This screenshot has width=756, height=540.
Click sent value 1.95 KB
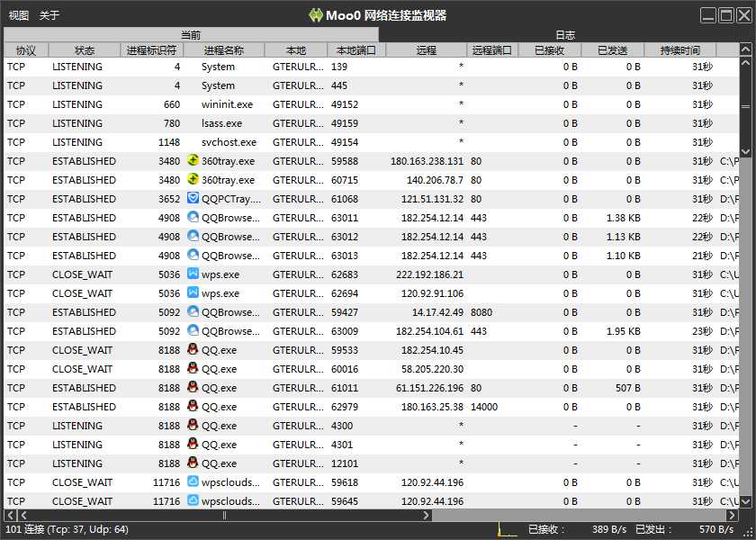pyautogui.click(x=624, y=331)
